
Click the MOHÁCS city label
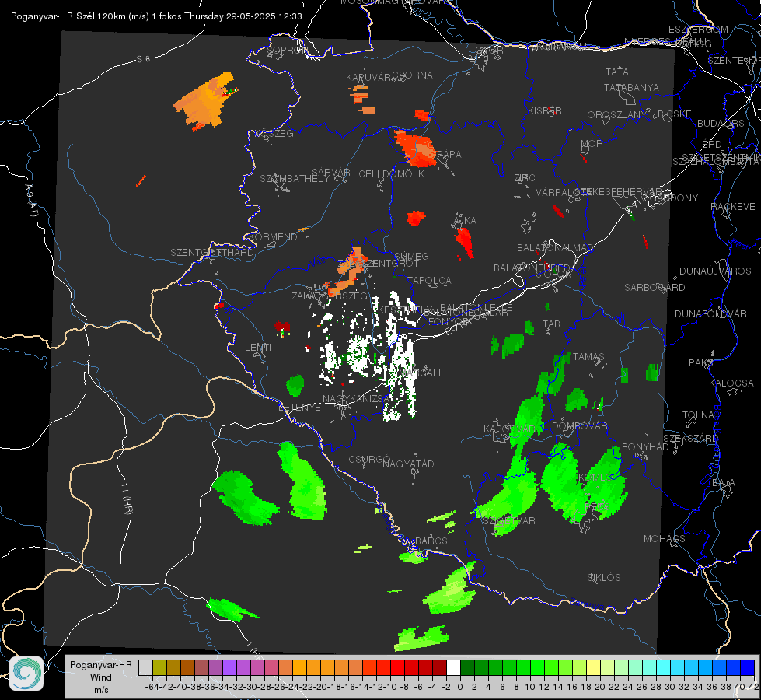click(665, 539)
